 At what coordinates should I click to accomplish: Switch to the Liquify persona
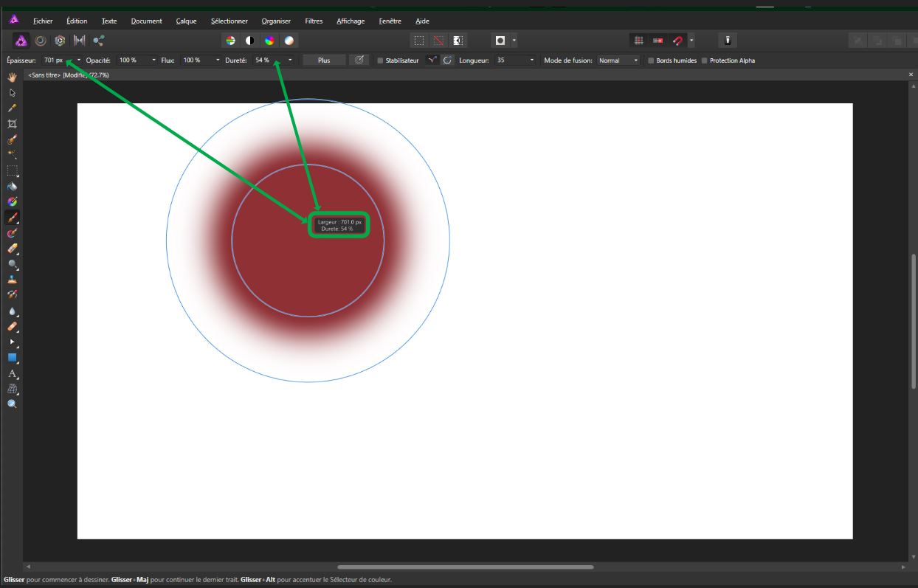(41, 41)
